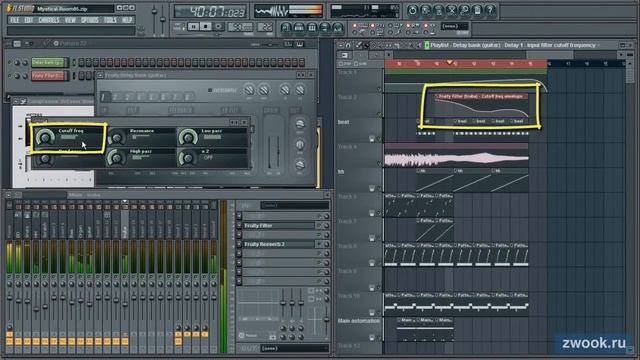Open the CHANNELS menu

(x=49, y=20)
